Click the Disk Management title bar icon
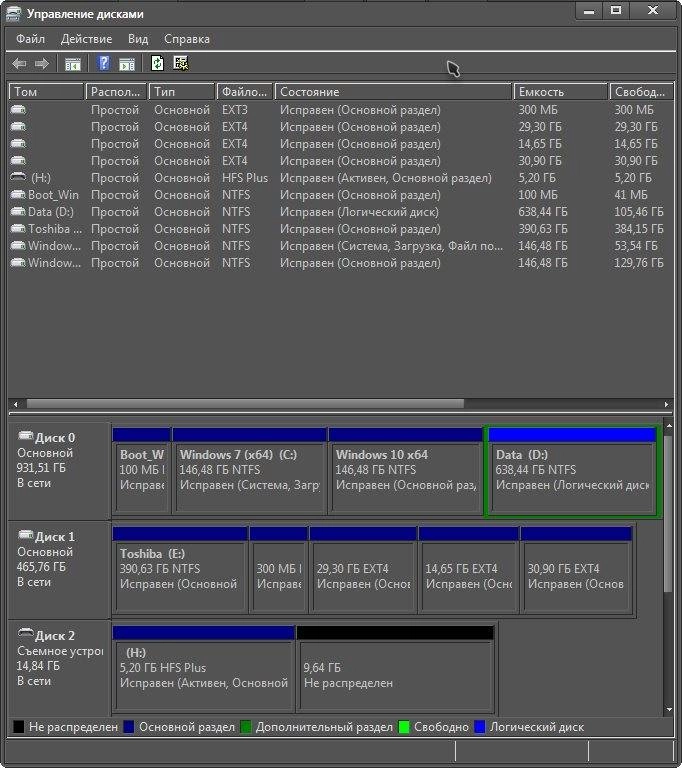The width and height of the screenshot is (682, 768). pyautogui.click(x=13, y=14)
